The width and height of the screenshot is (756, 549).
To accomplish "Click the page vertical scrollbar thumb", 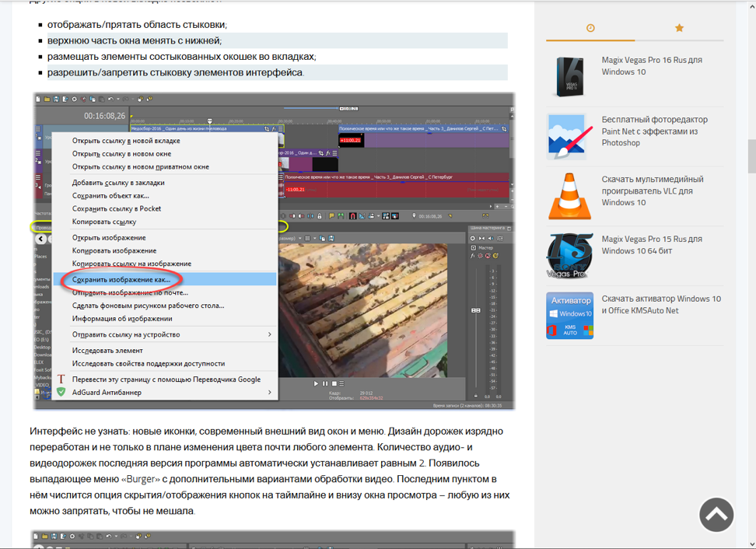I will tap(751, 156).
